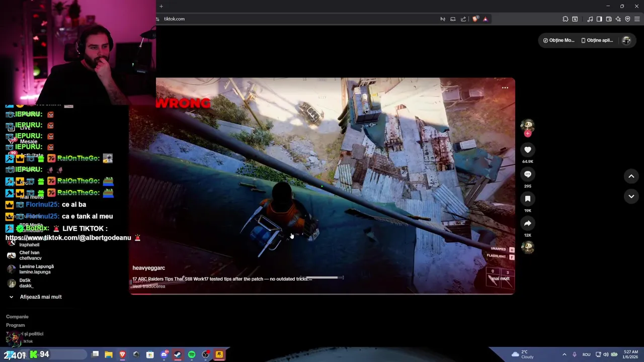This screenshot has height=362, width=644.
Task: Open Rockstar Games Launcher from the taskbar
Action: [x=219, y=354]
